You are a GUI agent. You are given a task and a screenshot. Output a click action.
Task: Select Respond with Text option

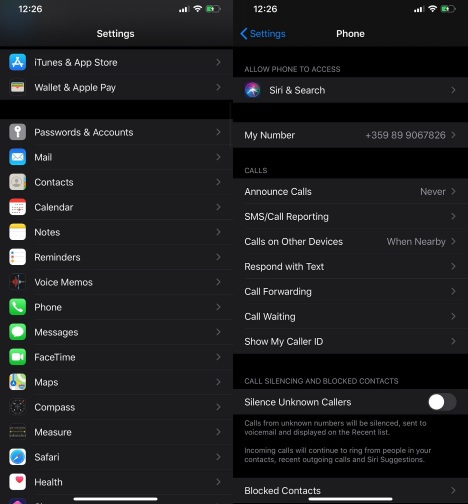[350, 266]
